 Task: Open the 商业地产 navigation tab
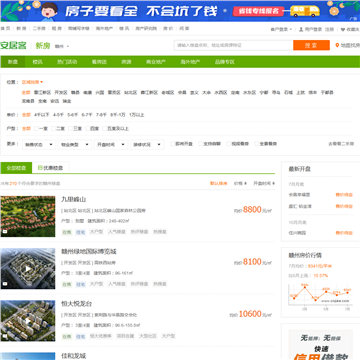[156, 62]
